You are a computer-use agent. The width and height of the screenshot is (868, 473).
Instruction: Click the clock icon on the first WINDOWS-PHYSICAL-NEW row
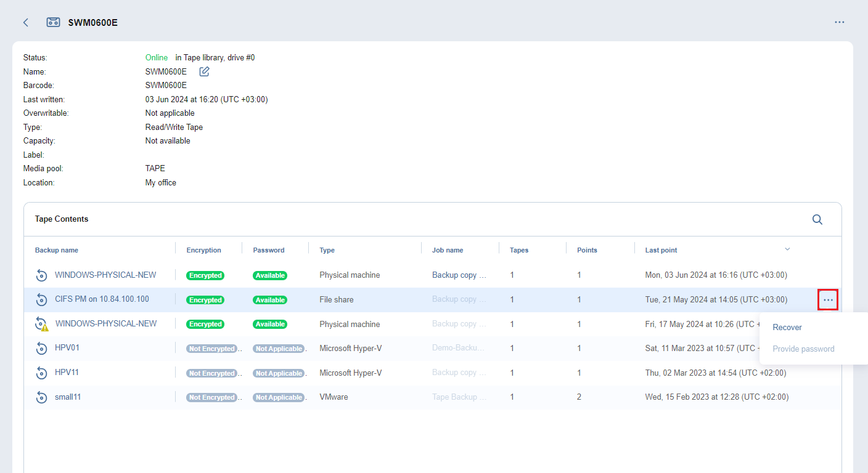tap(41, 275)
